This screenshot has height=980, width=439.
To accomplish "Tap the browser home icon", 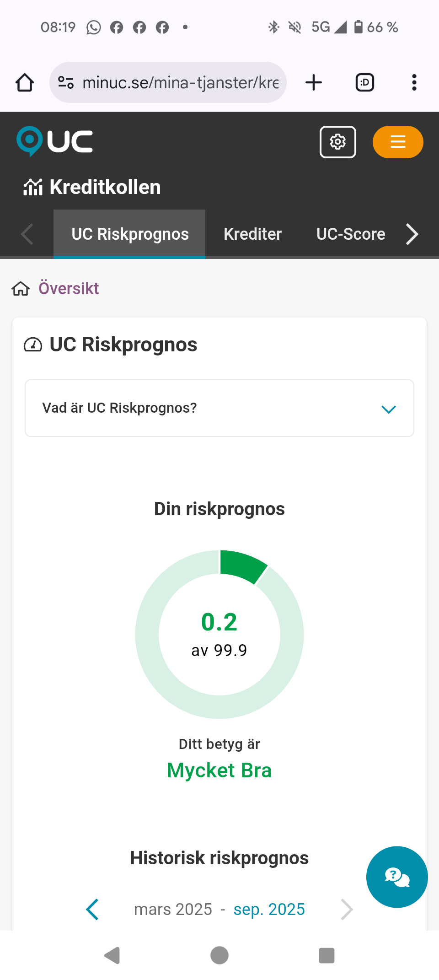I will tap(25, 83).
